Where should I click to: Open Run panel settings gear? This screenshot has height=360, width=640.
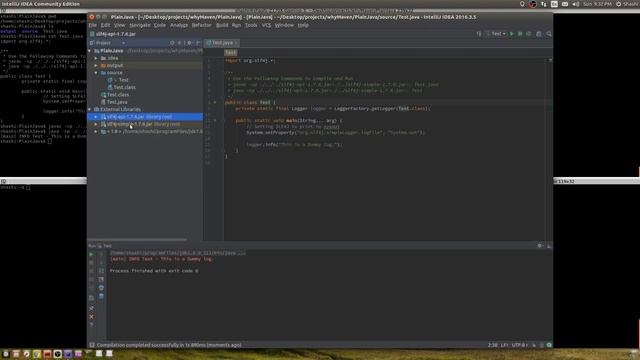[540, 246]
